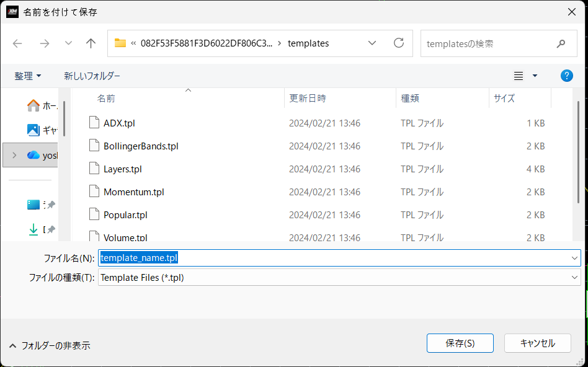Open the ファイルの種類 file type dropdown
This screenshot has width=588, height=367.
(x=574, y=277)
